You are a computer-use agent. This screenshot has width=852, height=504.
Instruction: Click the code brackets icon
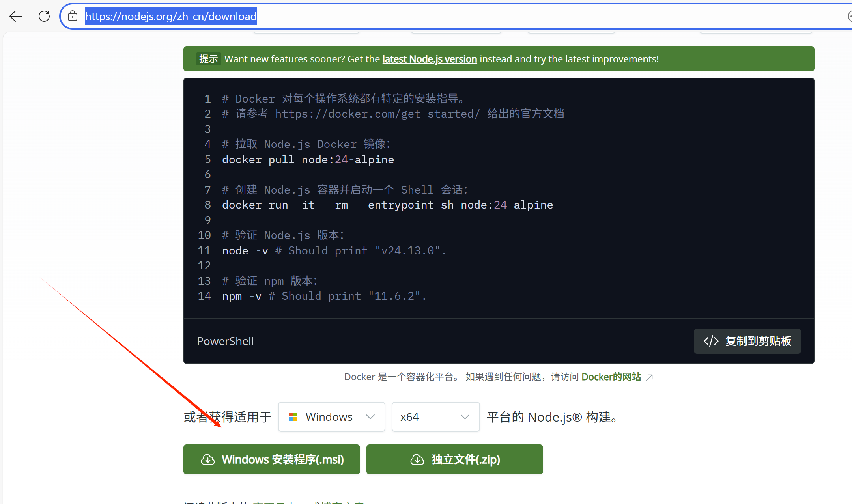point(711,341)
